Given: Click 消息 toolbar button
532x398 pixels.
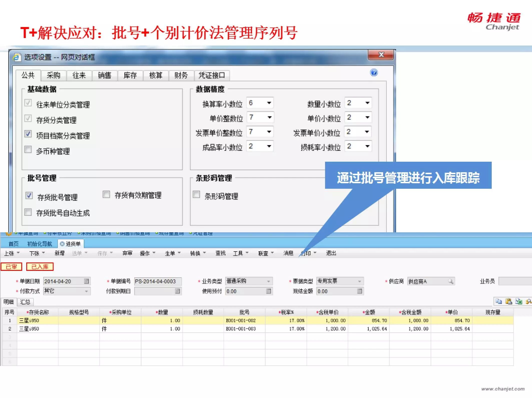Looking at the screenshot, I should [x=288, y=253].
